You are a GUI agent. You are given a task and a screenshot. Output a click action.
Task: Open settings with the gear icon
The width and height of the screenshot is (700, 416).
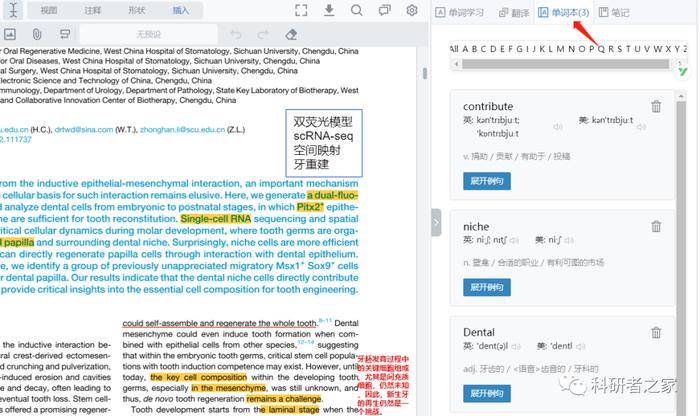point(412,11)
